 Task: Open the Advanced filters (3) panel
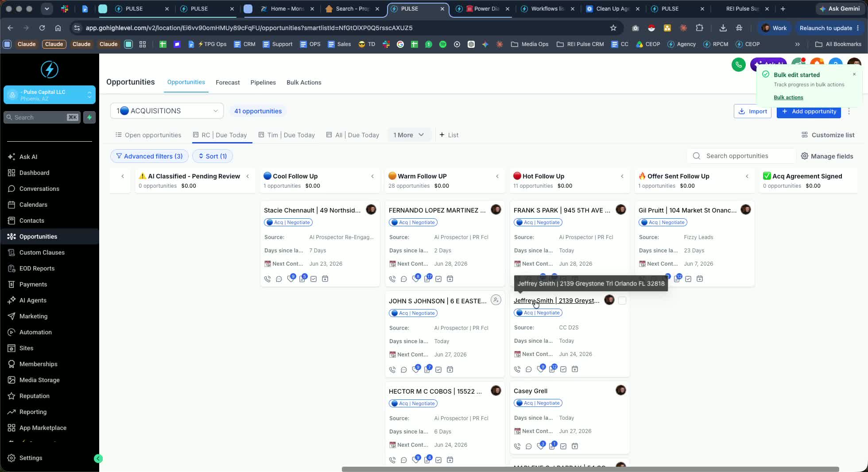(149, 156)
